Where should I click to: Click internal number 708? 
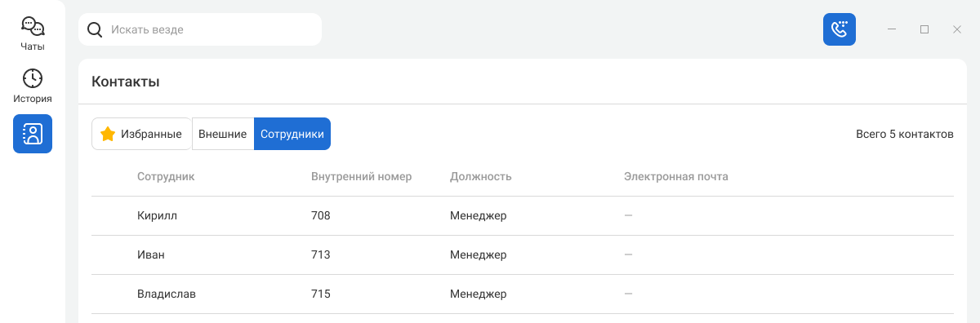pos(321,216)
